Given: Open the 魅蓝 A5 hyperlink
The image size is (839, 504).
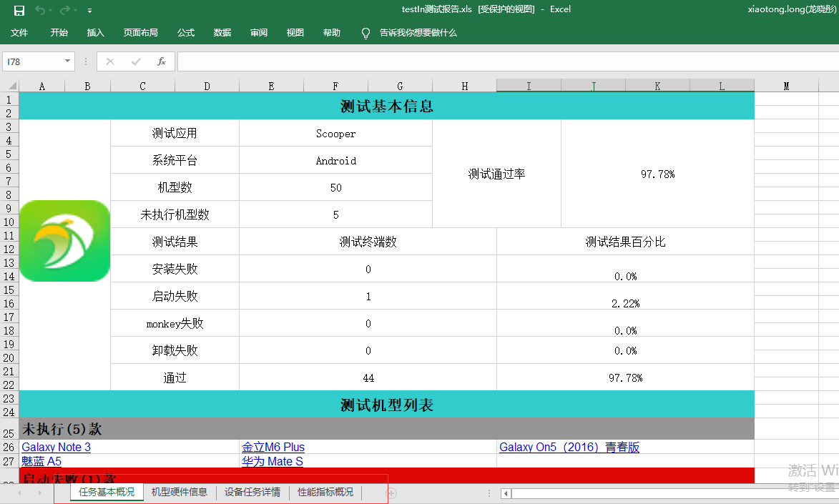Looking at the screenshot, I should [41, 460].
